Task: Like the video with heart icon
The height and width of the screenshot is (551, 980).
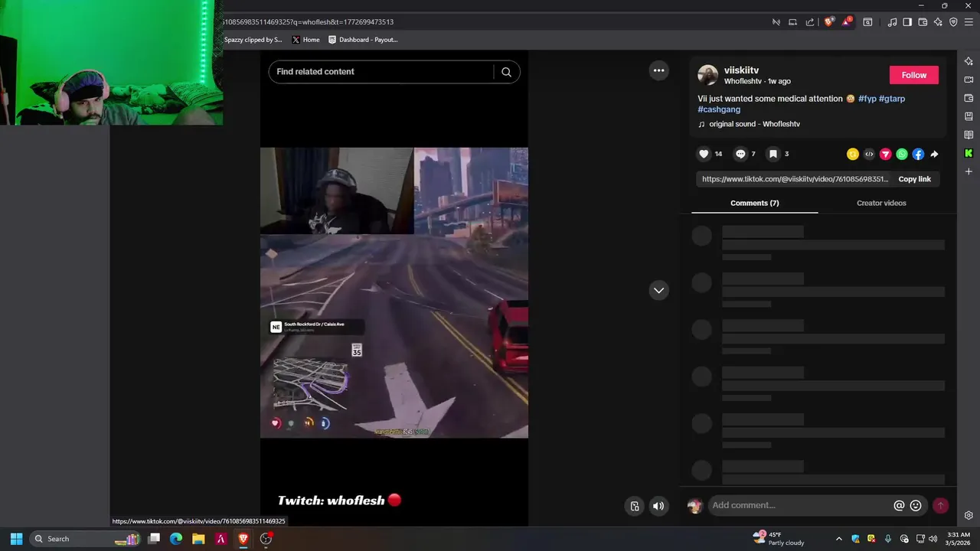Action: click(x=704, y=154)
